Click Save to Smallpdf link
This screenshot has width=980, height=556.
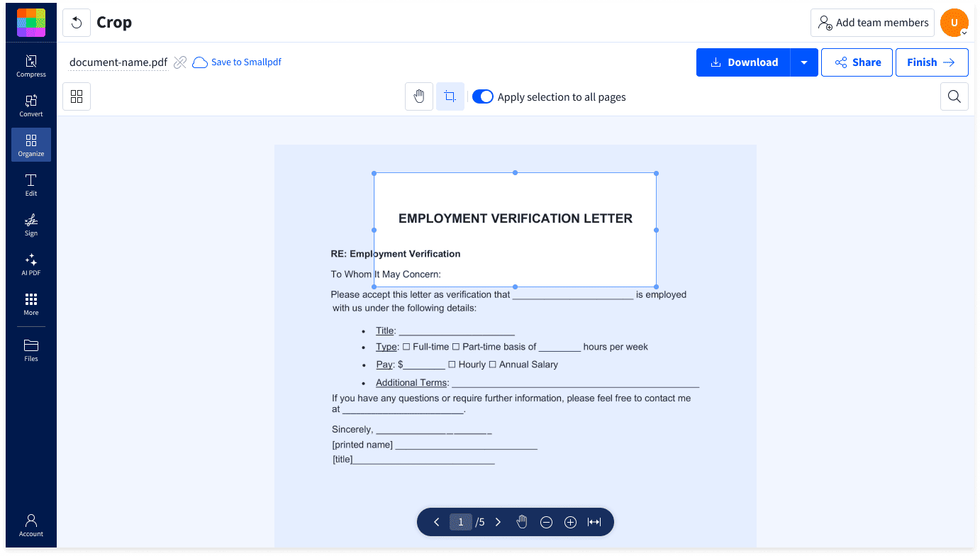238,62
